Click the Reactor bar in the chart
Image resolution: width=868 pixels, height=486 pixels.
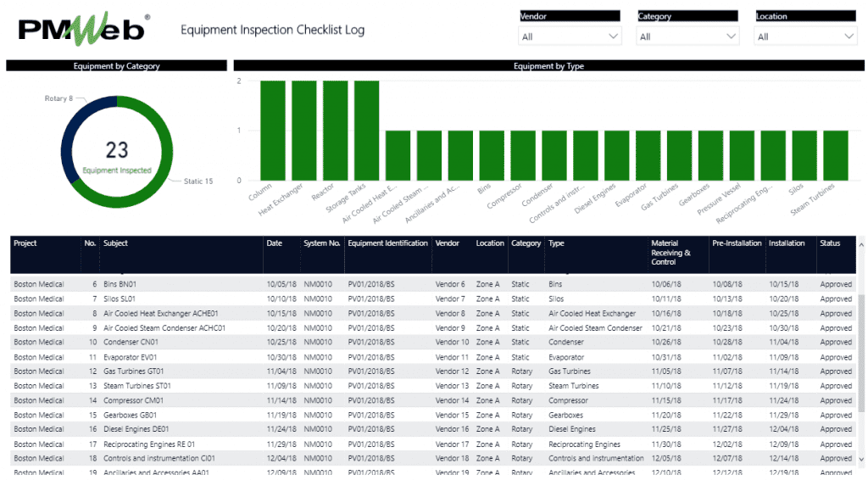pos(336,131)
